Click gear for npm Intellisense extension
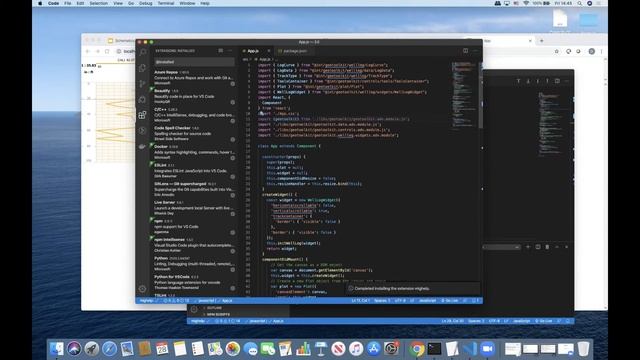The image size is (640, 360). click(233, 251)
